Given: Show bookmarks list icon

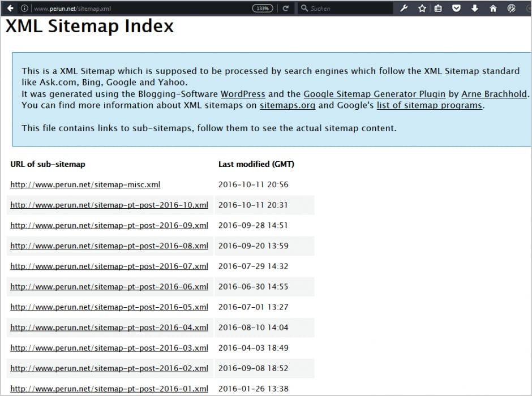Looking at the screenshot, I should click(438, 8).
